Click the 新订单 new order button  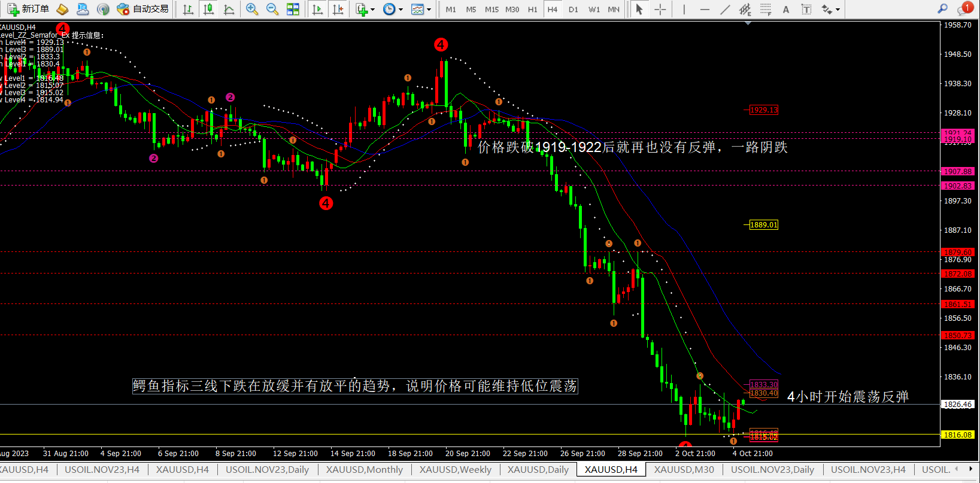29,9
